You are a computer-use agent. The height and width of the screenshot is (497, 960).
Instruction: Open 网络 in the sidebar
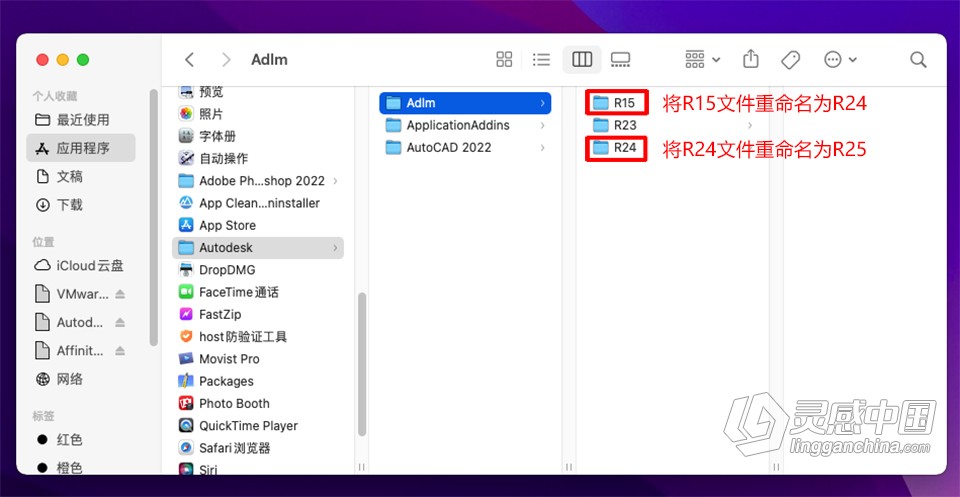point(81,379)
